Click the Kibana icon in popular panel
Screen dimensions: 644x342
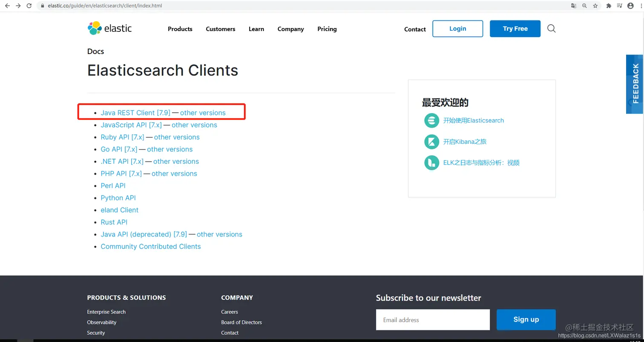[x=431, y=142]
